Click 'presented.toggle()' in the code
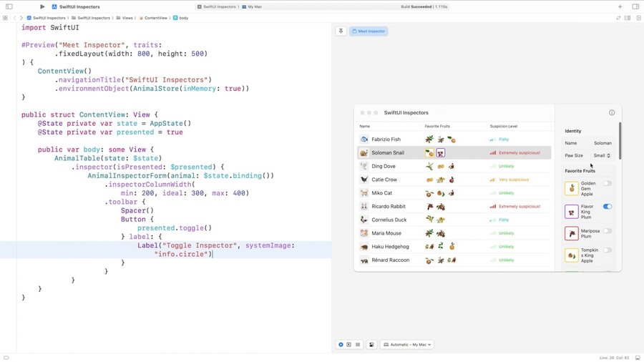Image resolution: width=644 pixels, height=362 pixels. 175,228
